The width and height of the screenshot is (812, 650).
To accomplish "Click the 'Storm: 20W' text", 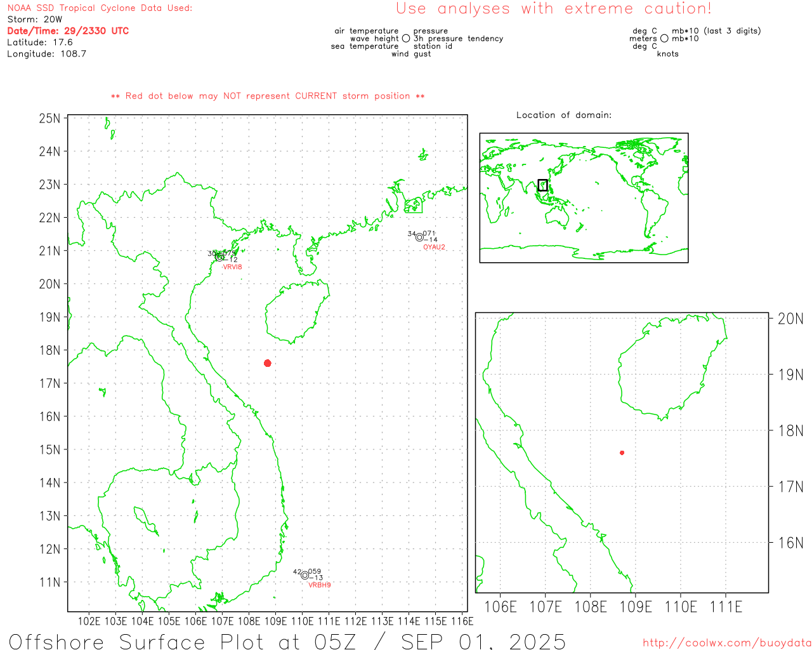I will [x=35, y=20].
